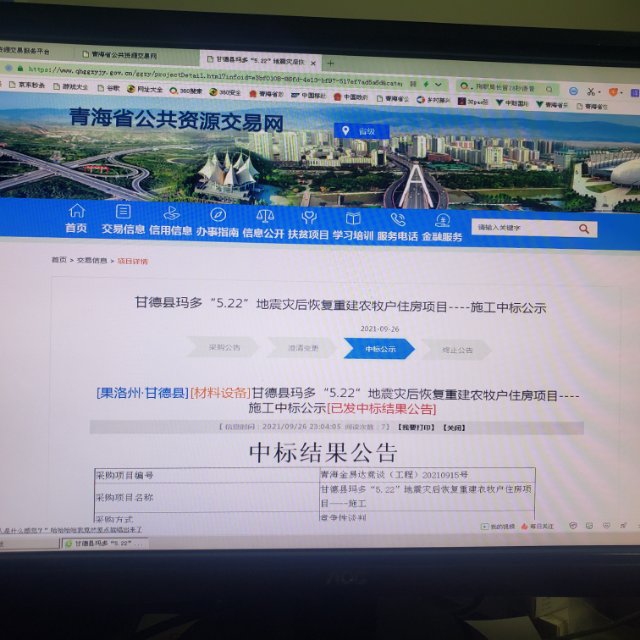The image size is (640, 640).
Task: Click the orange [材料设备] category label
Action: coord(220,393)
